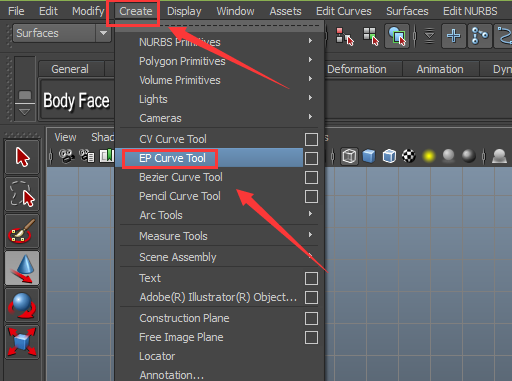Open Free Image Plane options box

(311, 338)
